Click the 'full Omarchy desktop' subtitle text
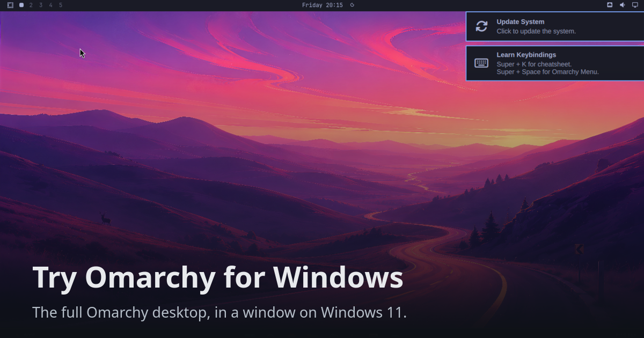The width and height of the screenshot is (644, 338). click(x=134, y=312)
